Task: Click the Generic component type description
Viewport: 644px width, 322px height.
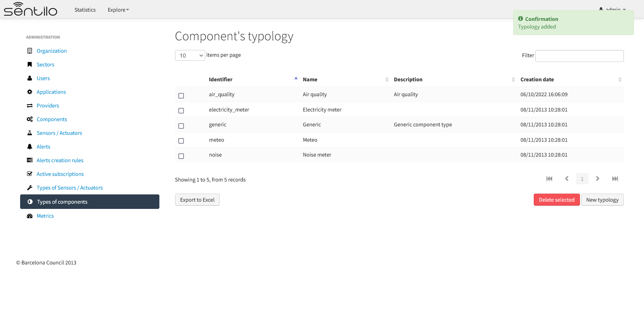Action: coord(423,124)
